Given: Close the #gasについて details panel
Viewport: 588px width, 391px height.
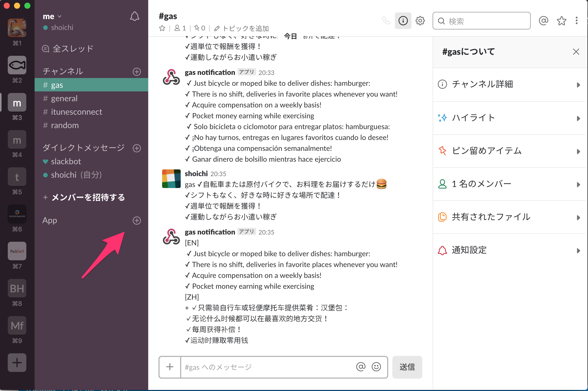Looking at the screenshot, I should [576, 52].
